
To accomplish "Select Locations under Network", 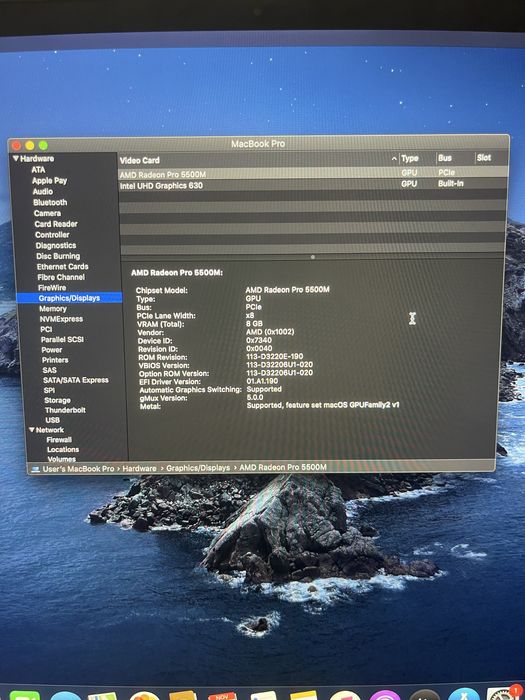I will coord(63,450).
